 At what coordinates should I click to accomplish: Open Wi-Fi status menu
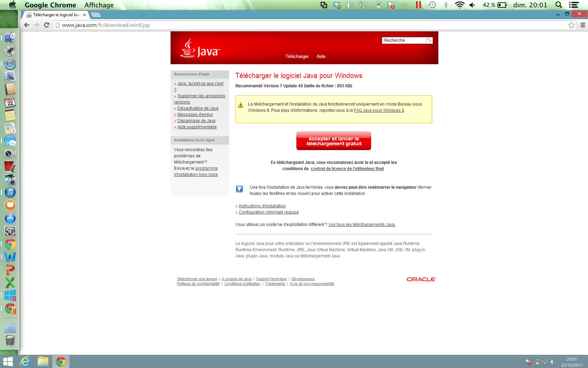coord(459,5)
